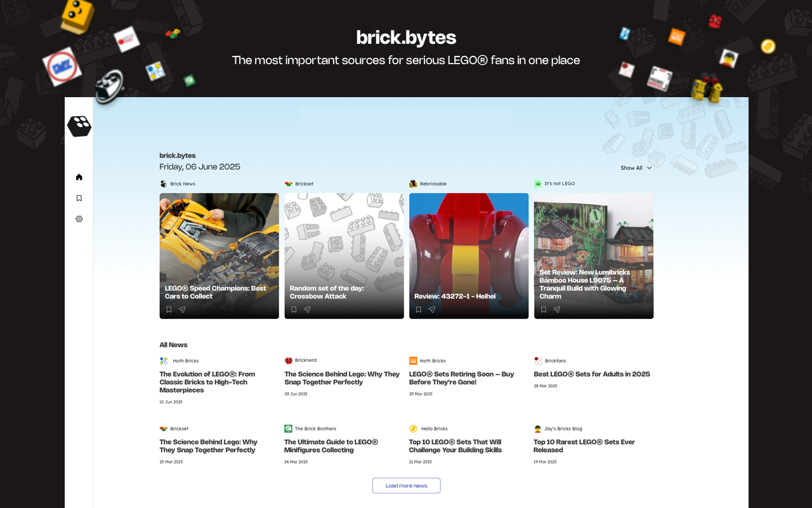Click Jay's Bricks Blog source name
The width and height of the screenshot is (812, 508).
point(563,429)
